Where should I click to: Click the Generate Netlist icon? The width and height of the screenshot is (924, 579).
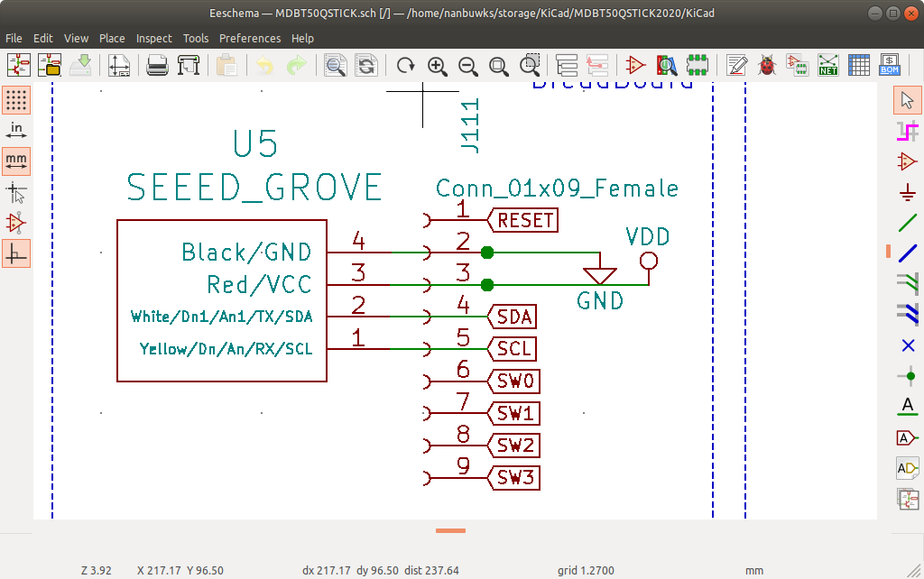827,65
